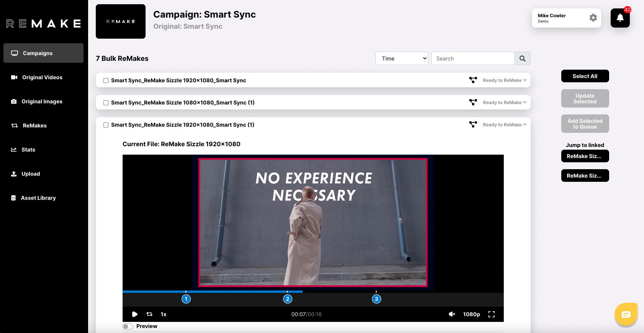Image resolution: width=644 pixels, height=333 pixels.
Task: Click "Jump to linked" label
Action: (x=585, y=145)
